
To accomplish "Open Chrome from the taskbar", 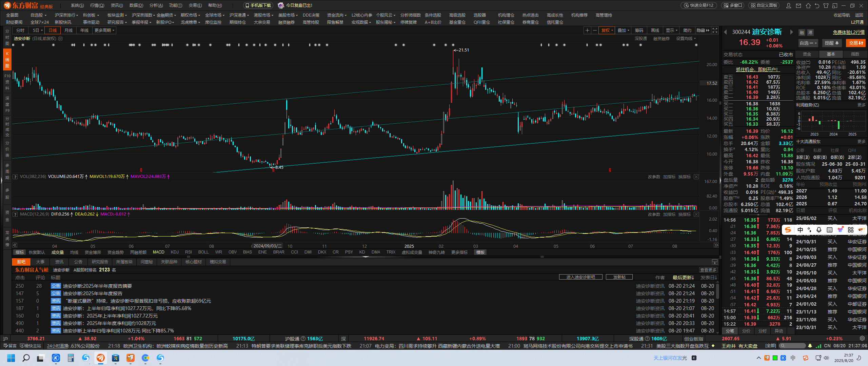I will [145, 358].
